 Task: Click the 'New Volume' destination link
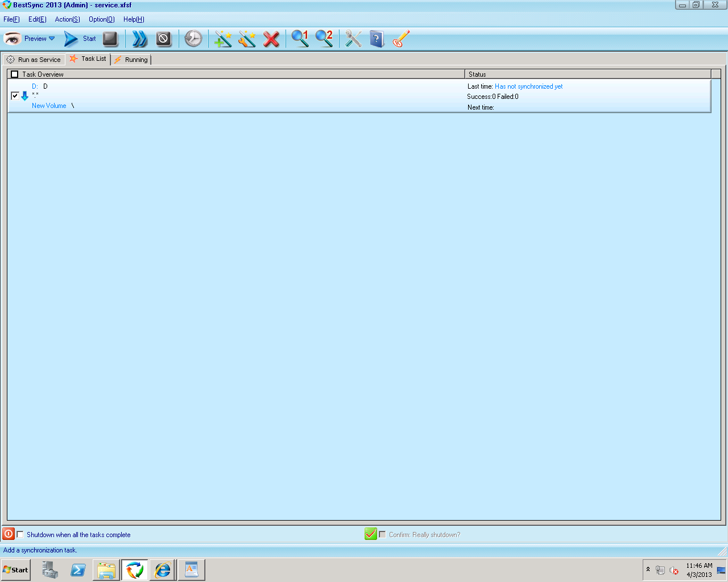coord(49,106)
